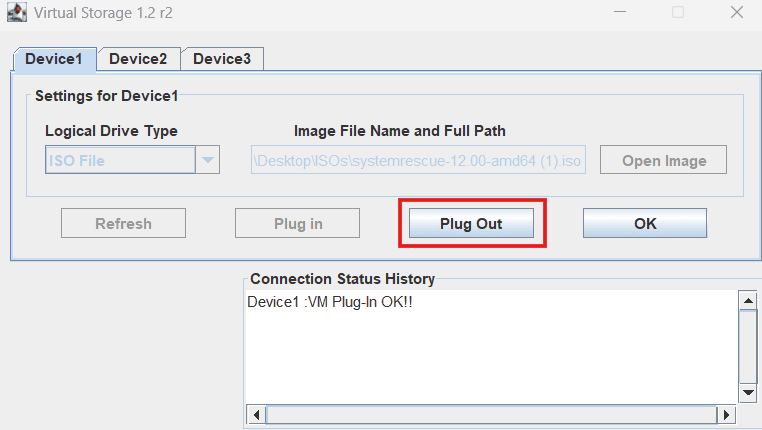The height and width of the screenshot is (430, 762).
Task: Confirm with the OK button
Action: tap(645, 223)
